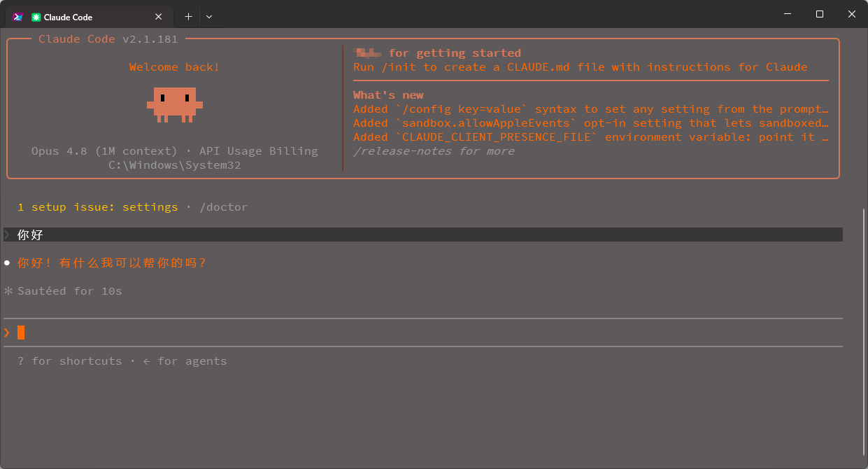Click the '/release-notes for more' line
Screen dimensions: 868x469
pyautogui.click(x=434, y=151)
